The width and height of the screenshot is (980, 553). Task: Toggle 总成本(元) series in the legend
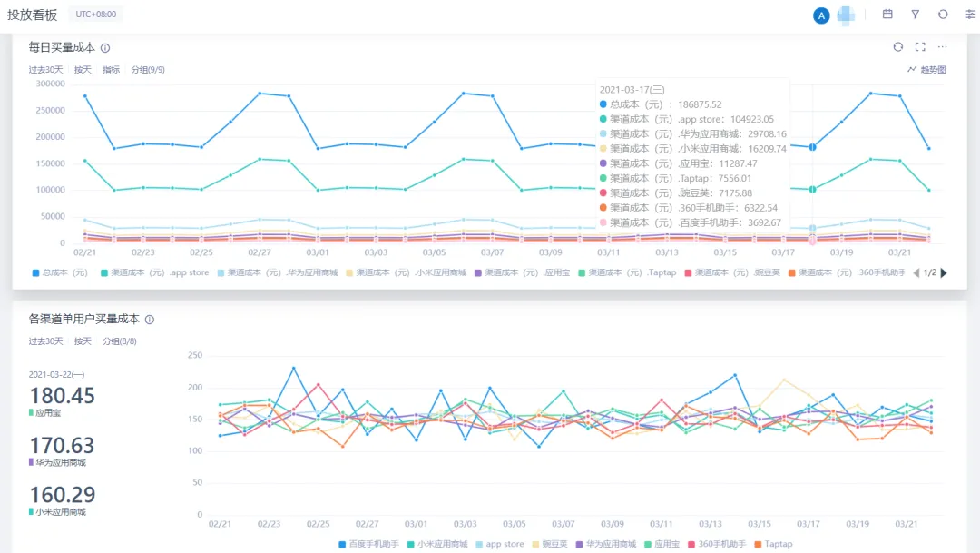point(60,272)
